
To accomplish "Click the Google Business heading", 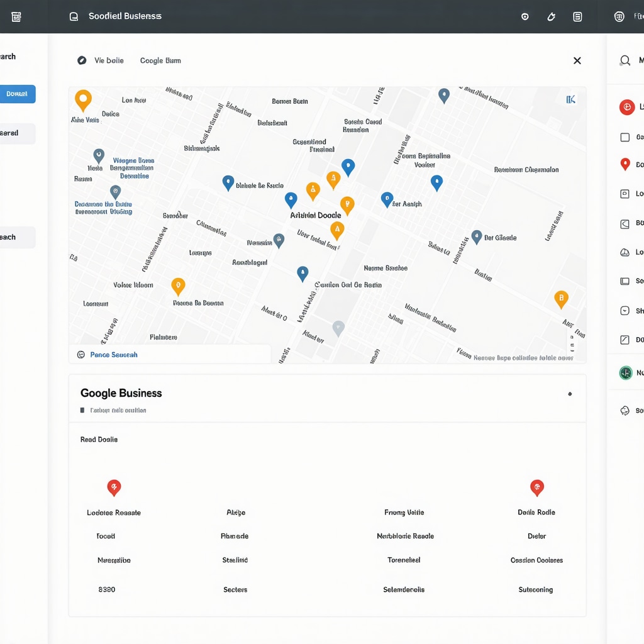I will 121,393.
